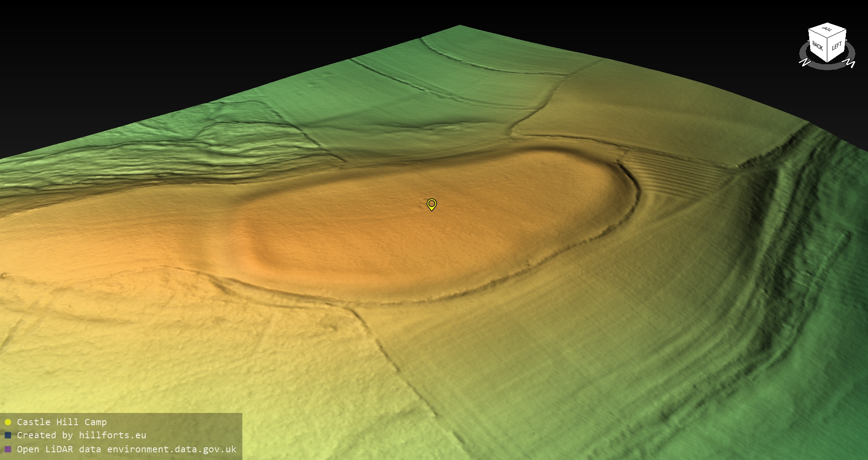Click the cube edge between TOP and LEFT

[x=837, y=33]
